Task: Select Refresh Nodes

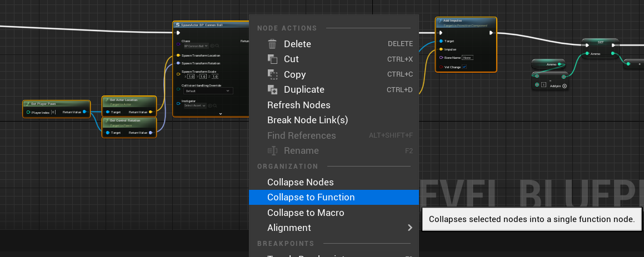Action: point(333,105)
